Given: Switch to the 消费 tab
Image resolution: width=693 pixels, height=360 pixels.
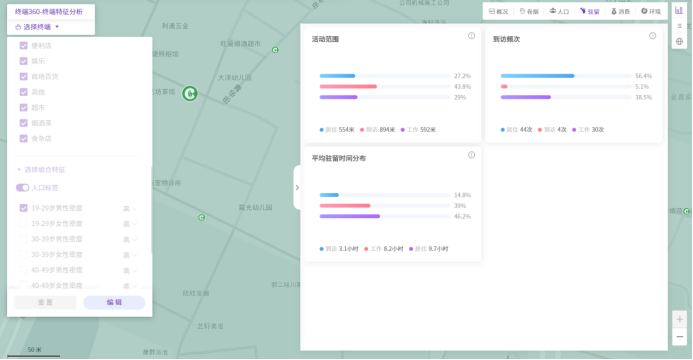Looking at the screenshot, I should pyautogui.click(x=620, y=11).
